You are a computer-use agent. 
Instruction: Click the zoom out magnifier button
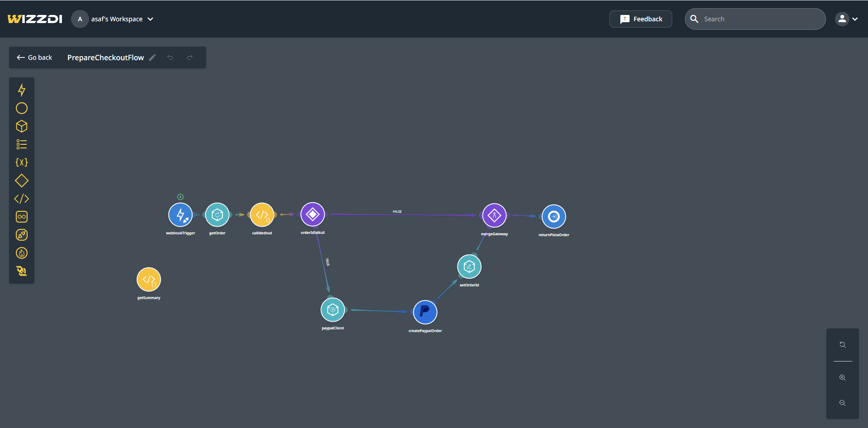pos(842,403)
